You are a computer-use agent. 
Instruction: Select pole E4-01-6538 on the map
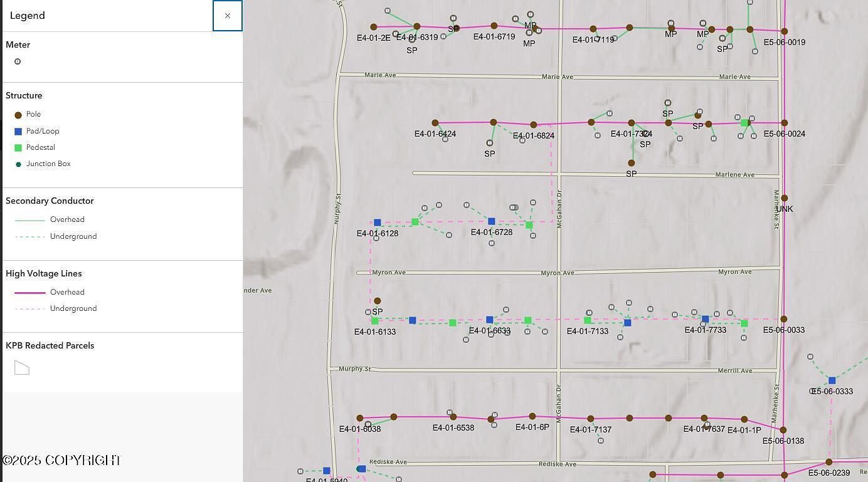[453, 417]
